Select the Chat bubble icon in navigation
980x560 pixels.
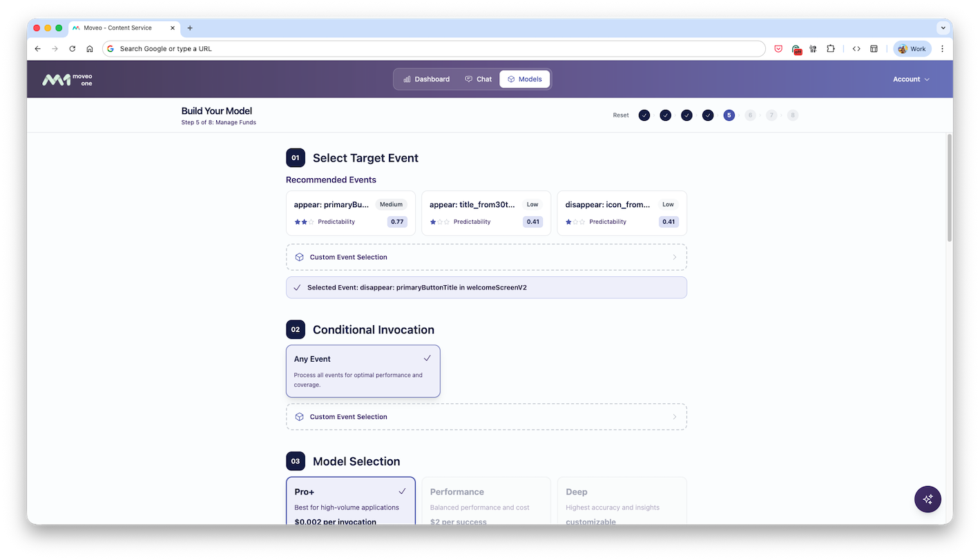coord(470,79)
